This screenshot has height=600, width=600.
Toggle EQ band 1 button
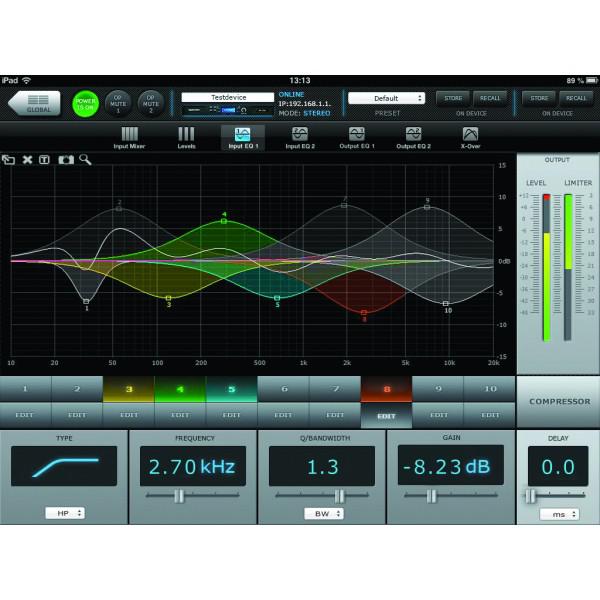(25, 389)
